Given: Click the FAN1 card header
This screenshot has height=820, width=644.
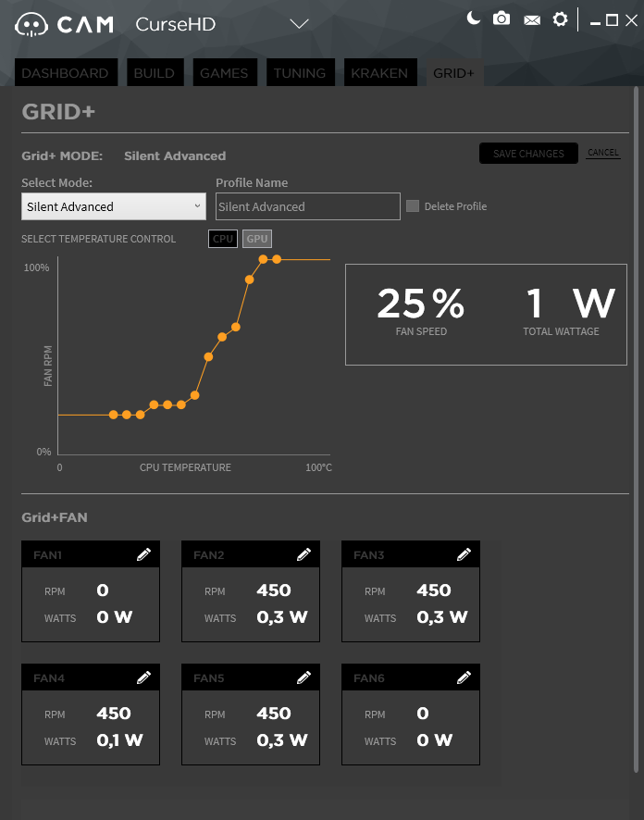Looking at the screenshot, I should 91,555.
